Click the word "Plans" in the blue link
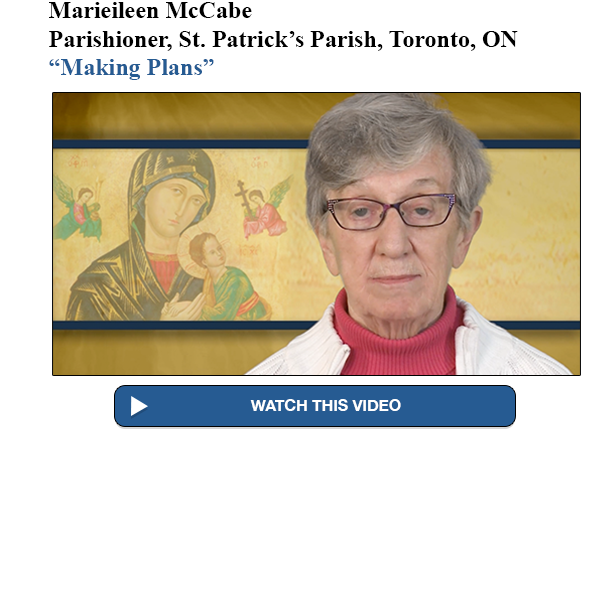The height and width of the screenshot is (592, 603). pos(180,67)
